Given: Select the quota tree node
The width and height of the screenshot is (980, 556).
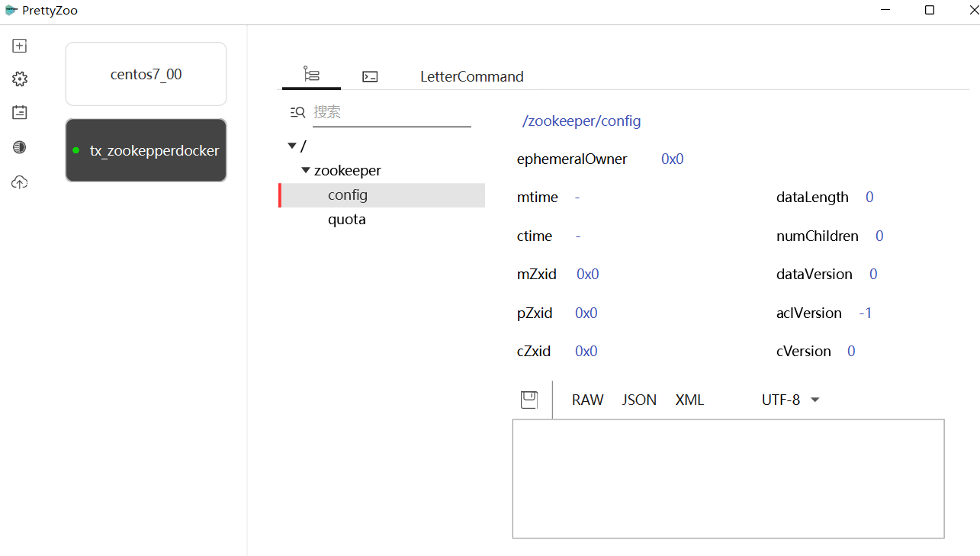Looking at the screenshot, I should [347, 220].
